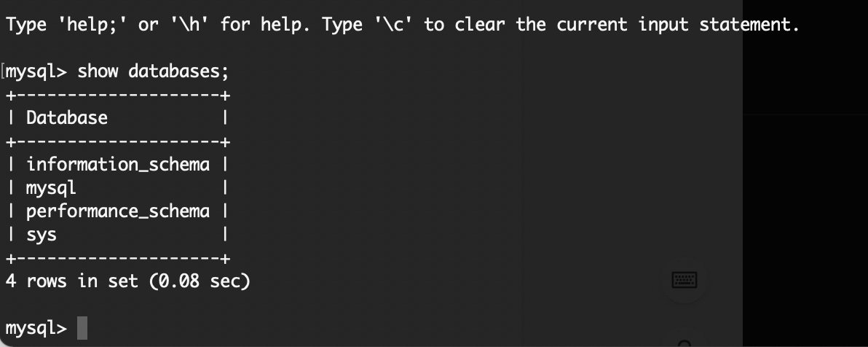The height and width of the screenshot is (347, 868).
Task: Select the performance_schema row
Action: click(x=118, y=211)
